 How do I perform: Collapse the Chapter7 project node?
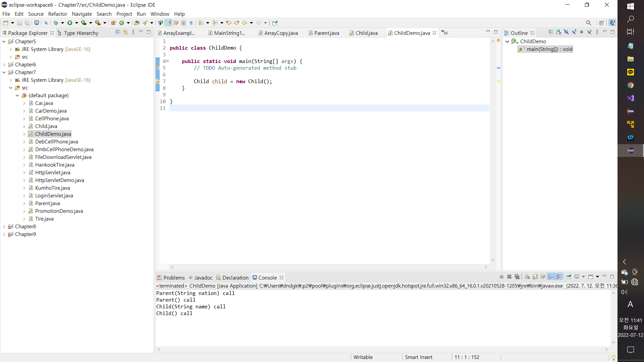[4, 72]
